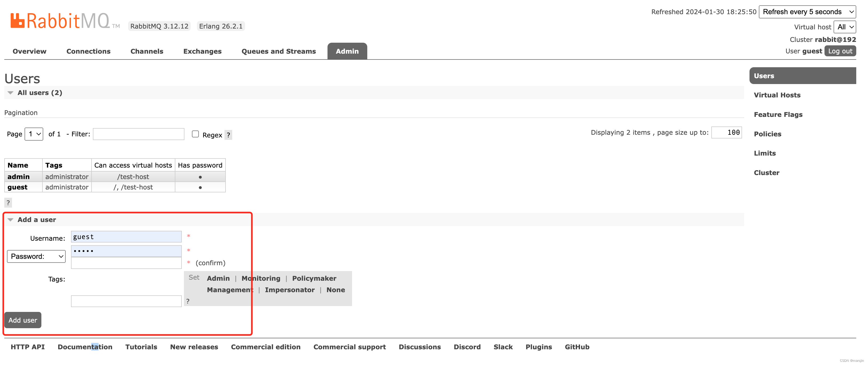Click the Admin navigation tab
Screen dimensions: 868x365
click(346, 51)
